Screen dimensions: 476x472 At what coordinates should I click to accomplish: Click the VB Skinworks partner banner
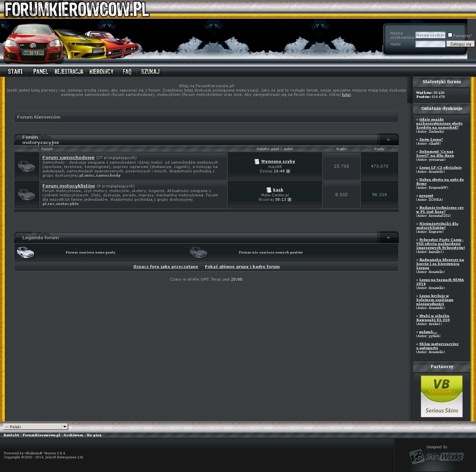coord(441,396)
